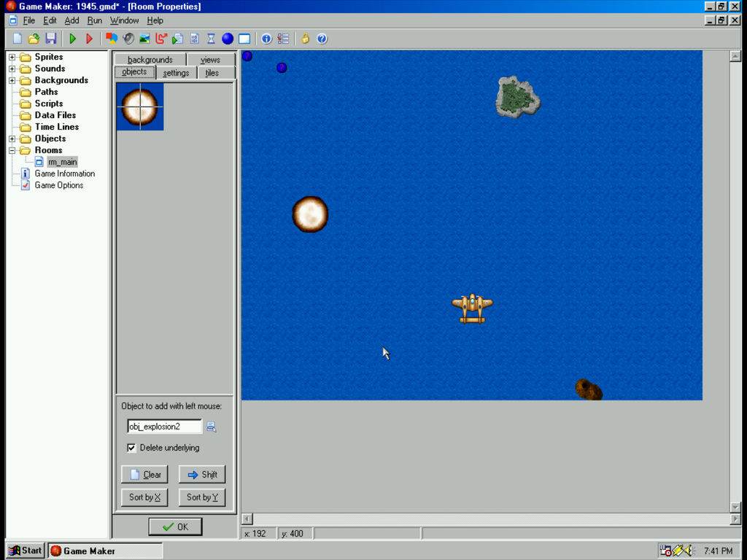Switch to the tiles tab
Image resolution: width=747 pixels, height=560 pixels.
pos(212,73)
